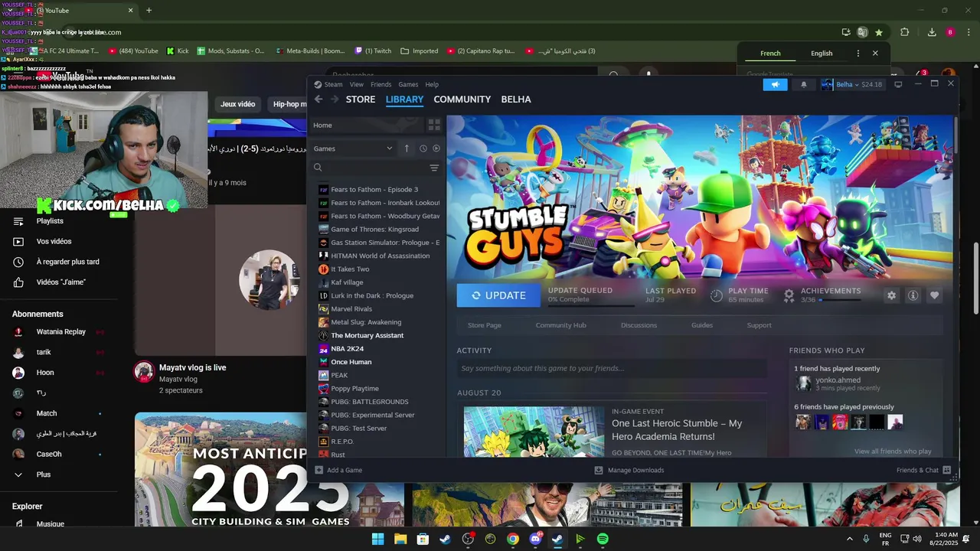Click View all friends who play
Screen dimensions: 980x551
pos(893,452)
